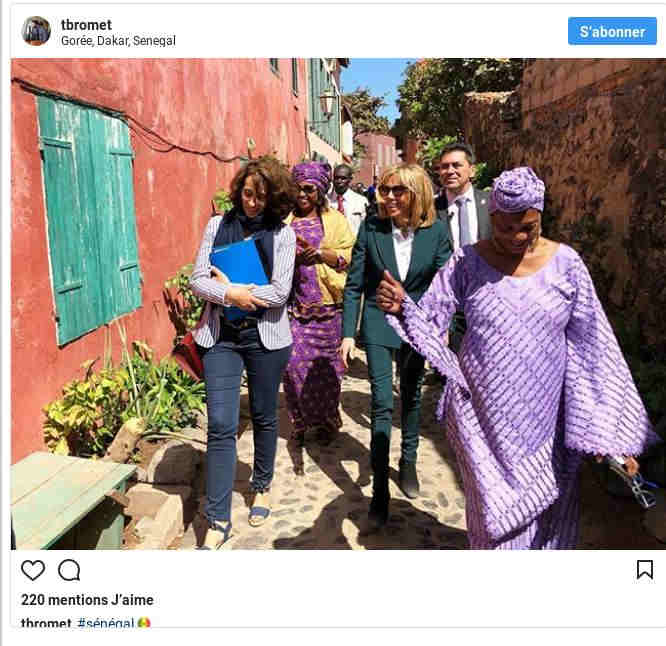The height and width of the screenshot is (646, 666).
Task: Click the purple head wrap in photo
Action: 516,190
